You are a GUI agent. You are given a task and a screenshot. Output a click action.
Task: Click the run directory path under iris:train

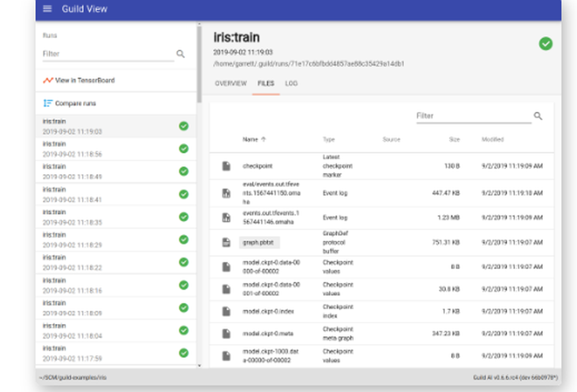point(308,63)
